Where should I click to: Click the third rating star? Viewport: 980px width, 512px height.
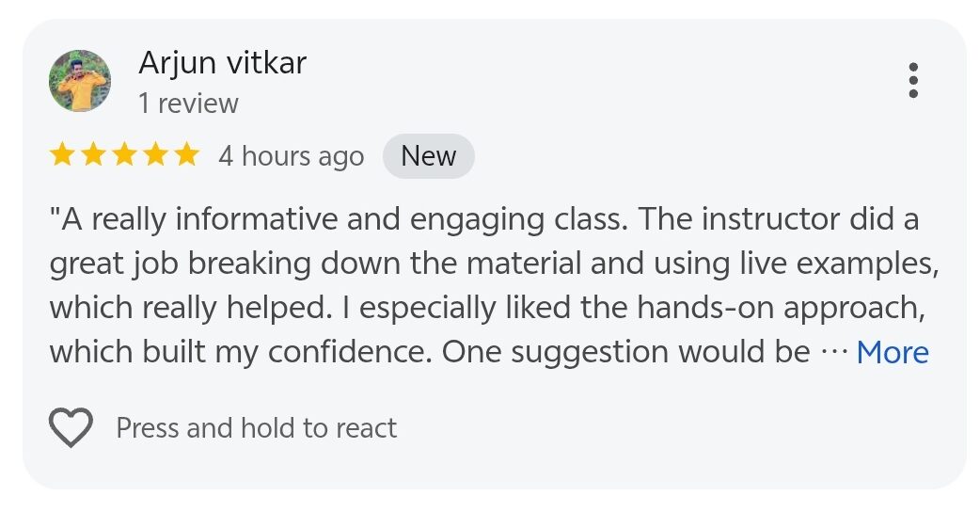click(x=124, y=155)
